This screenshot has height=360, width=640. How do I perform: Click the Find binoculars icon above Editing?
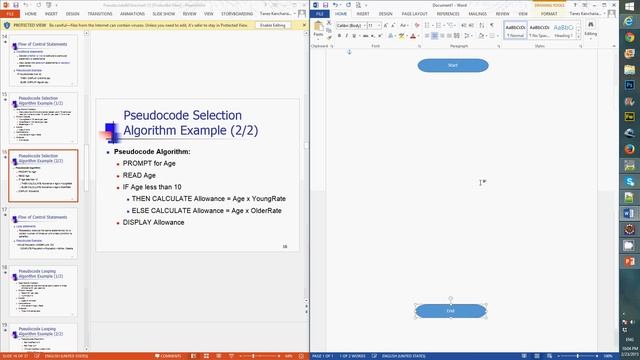(x=591, y=25)
